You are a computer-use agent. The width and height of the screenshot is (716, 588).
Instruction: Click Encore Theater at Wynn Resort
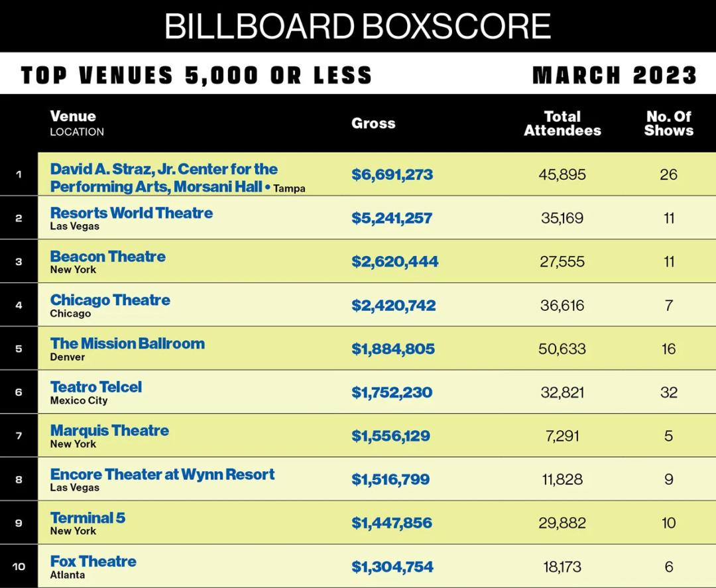[162, 475]
